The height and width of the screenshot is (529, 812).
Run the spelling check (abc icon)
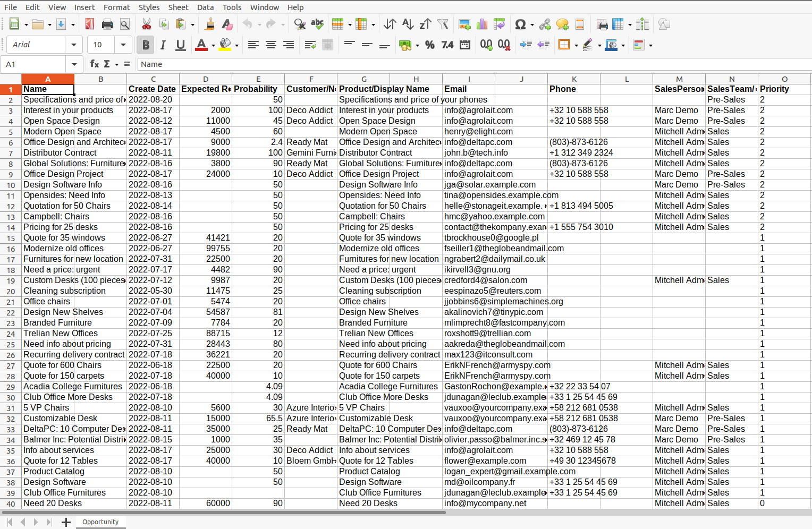pyautogui.click(x=317, y=24)
